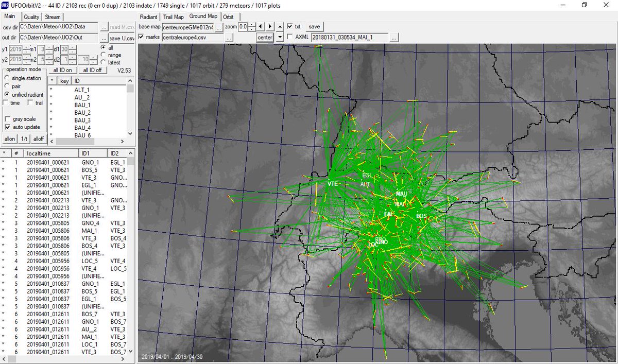Viewport: 618px width, 364px height.
Task: Enable the trail checkbox
Action: coord(30,103)
